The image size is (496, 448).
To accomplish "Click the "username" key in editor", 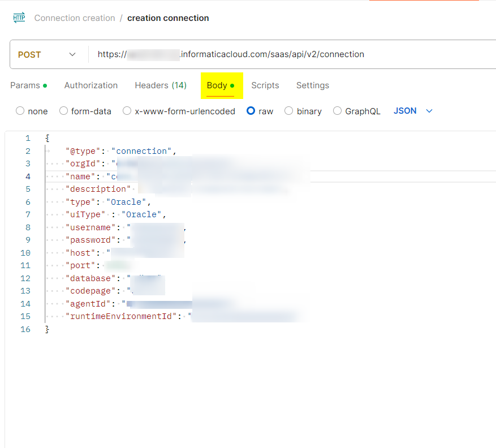I will (x=90, y=227).
